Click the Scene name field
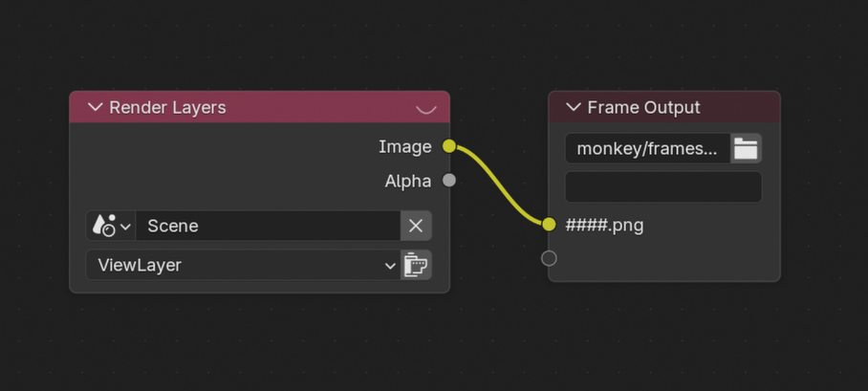This screenshot has height=391, width=868. pyautogui.click(x=268, y=227)
